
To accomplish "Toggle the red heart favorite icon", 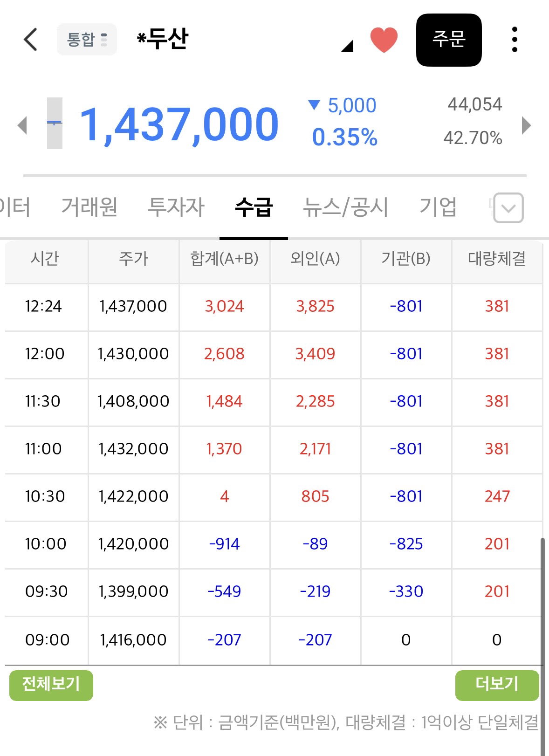I will coord(384,40).
